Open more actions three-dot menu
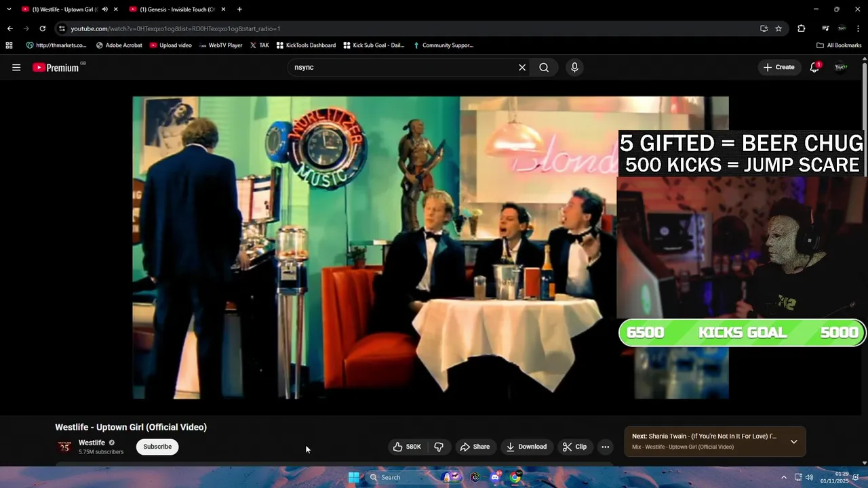The height and width of the screenshot is (488, 868). (606, 447)
